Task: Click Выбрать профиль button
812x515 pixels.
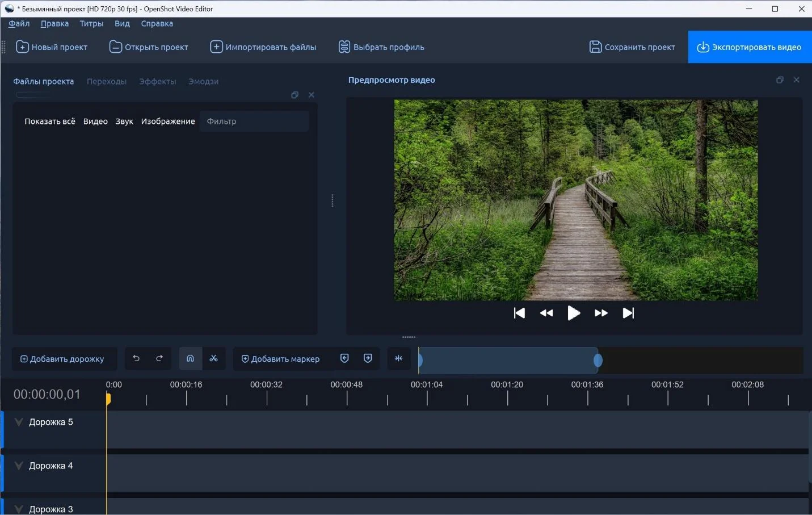Action: (x=381, y=47)
